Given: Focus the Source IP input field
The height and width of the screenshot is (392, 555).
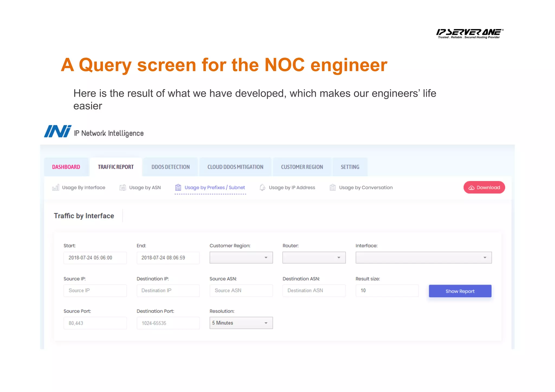Looking at the screenshot, I should 95,290.
